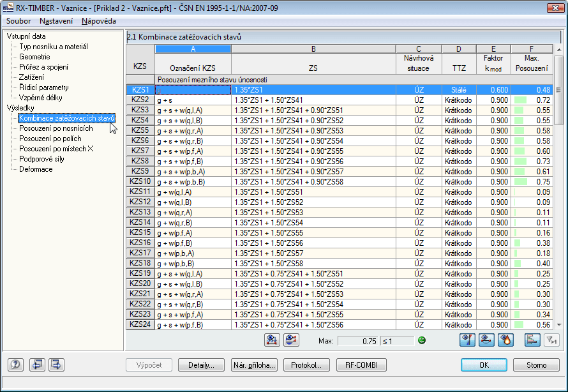Select Kombinace zatěžovacích stavů tree item
Image resolution: width=568 pixels, height=392 pixels.
point(67,118)
